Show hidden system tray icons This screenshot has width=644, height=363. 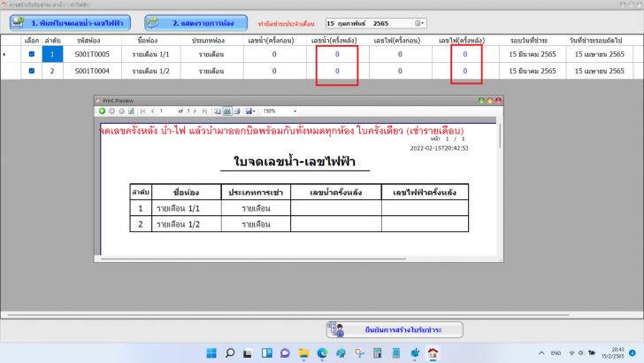click(x=541, y=353)
